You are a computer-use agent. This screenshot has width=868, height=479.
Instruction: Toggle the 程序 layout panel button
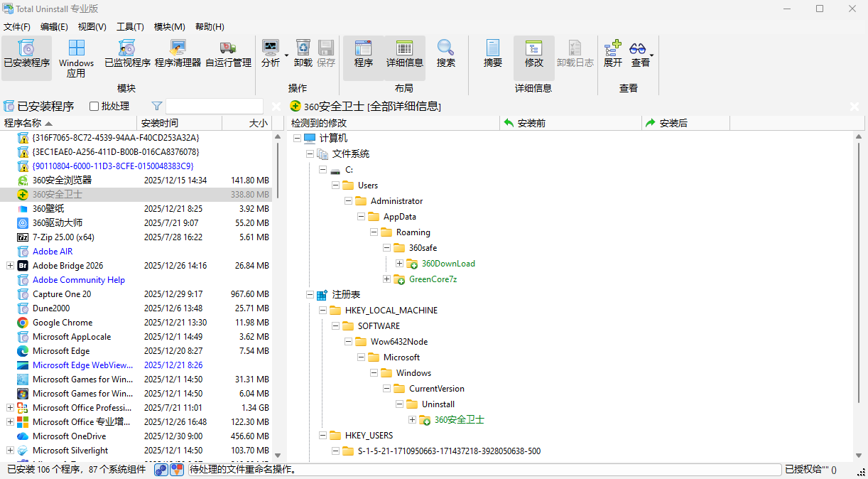point(364,54)
